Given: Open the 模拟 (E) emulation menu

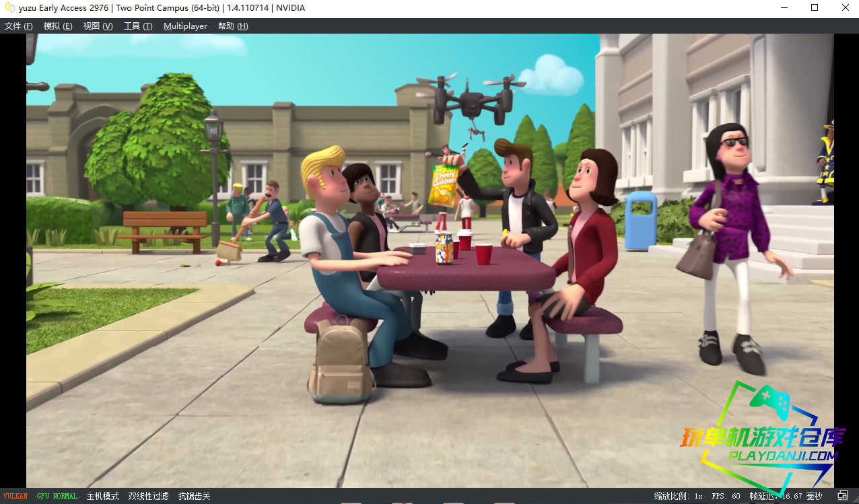Looking at the screenshot, I should point(57,26).
